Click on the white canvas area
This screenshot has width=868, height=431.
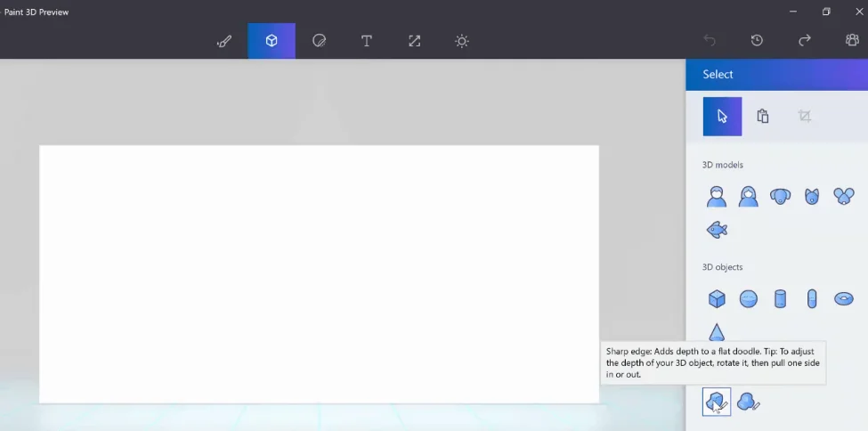click(x=319, y=274)
